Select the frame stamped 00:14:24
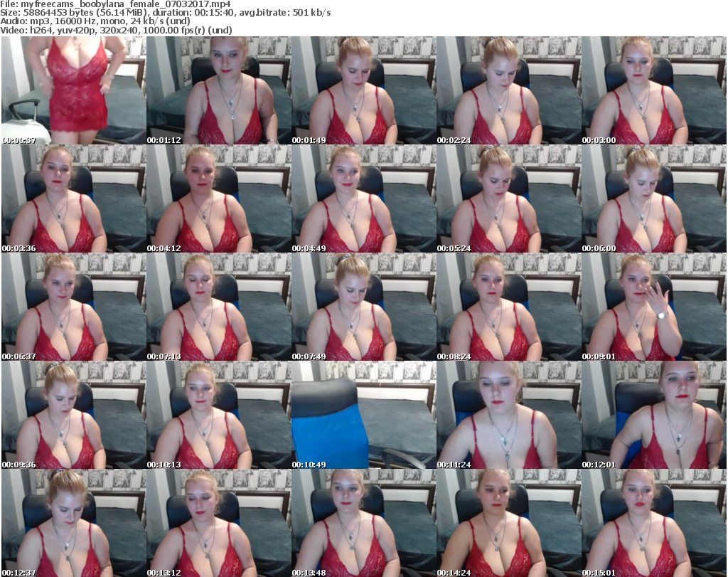Image resolution: width=728 pixels, height=577 pixels. tap(508, 523)
